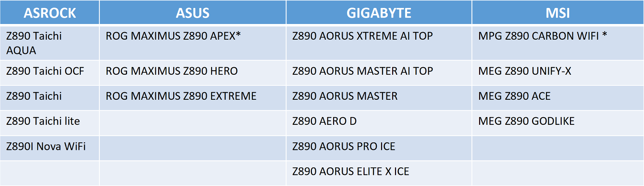
Task: Select the Z890 AERO D cell
Action: click(x=324, y=121)
